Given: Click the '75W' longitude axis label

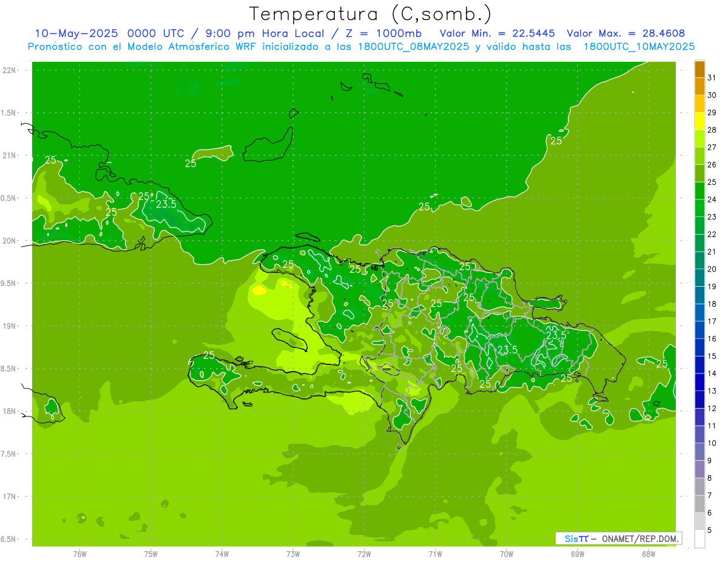Looking at the screenshot, I should tap(151, 554).
